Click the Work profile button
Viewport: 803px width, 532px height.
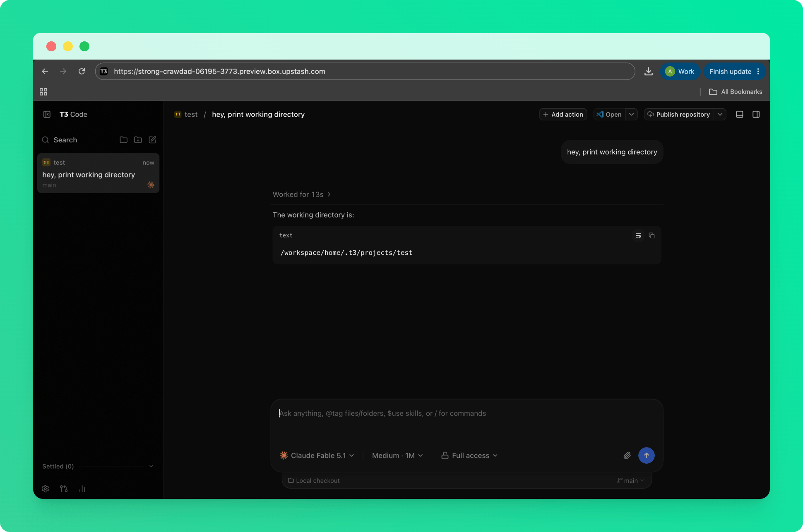tap(680, 71)
